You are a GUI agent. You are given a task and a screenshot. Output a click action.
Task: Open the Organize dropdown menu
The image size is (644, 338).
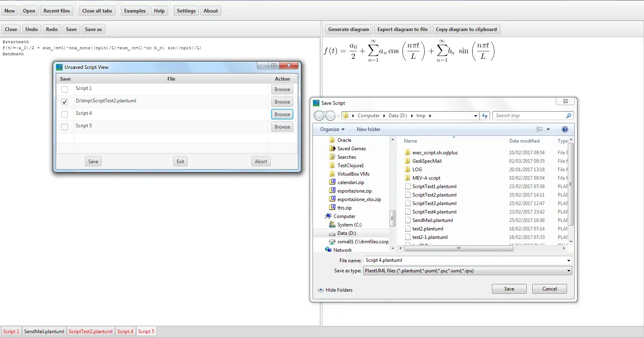(332, 129)
